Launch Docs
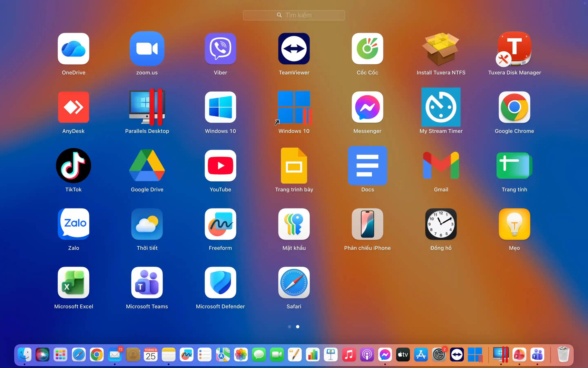 tap(367, 166)
